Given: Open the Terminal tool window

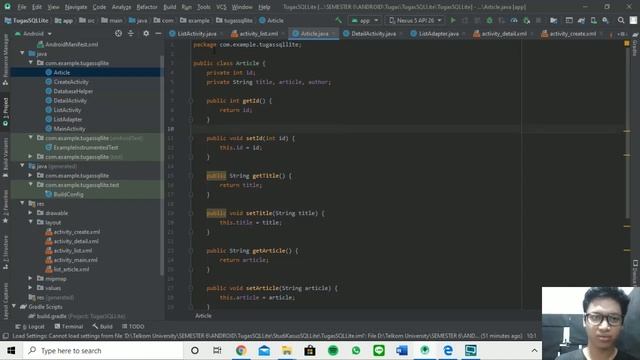Looking at the screenshot, I should [x=69, y=327].
